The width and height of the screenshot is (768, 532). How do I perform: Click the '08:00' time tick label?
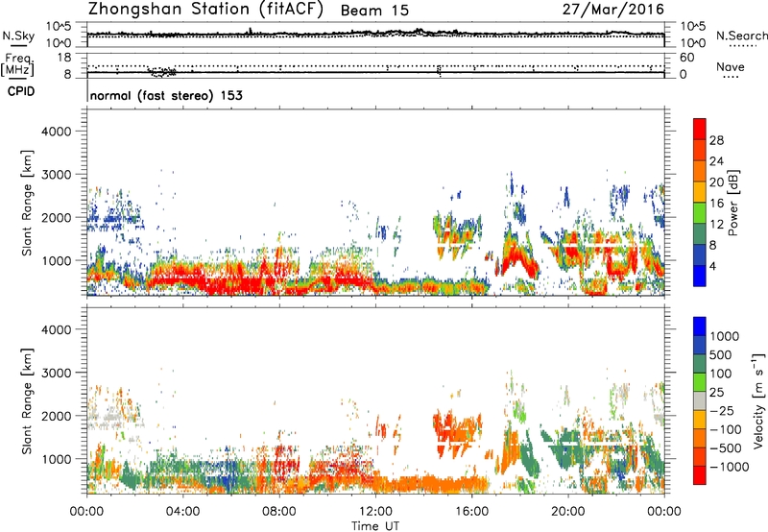pyautogui.click(x=278, y=512)
